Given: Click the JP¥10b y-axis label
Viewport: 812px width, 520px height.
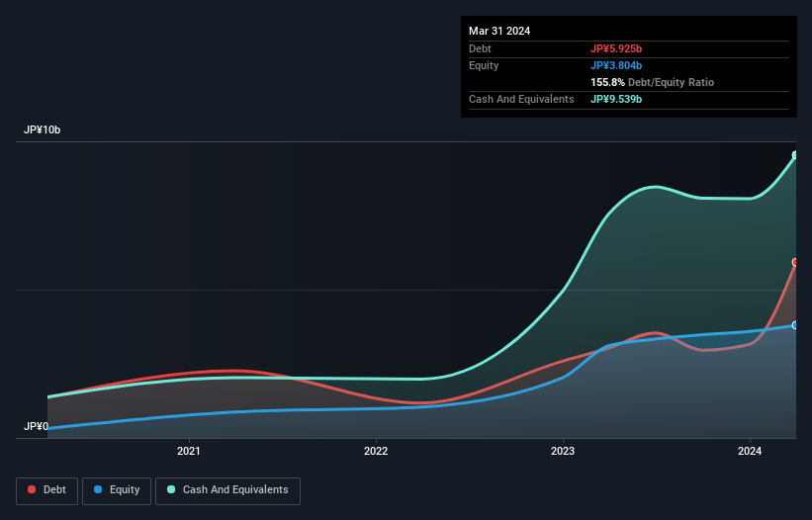Looking at the screenshot, I should [42, 130].
